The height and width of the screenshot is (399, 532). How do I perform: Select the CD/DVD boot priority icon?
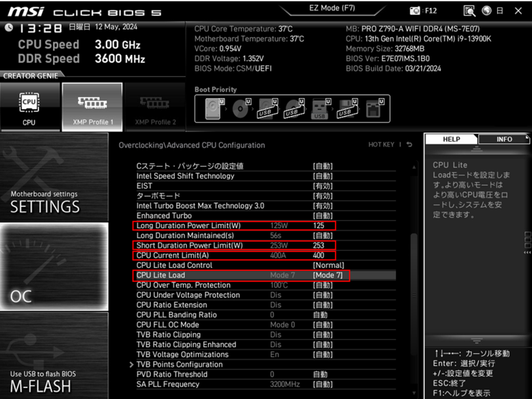242,109
